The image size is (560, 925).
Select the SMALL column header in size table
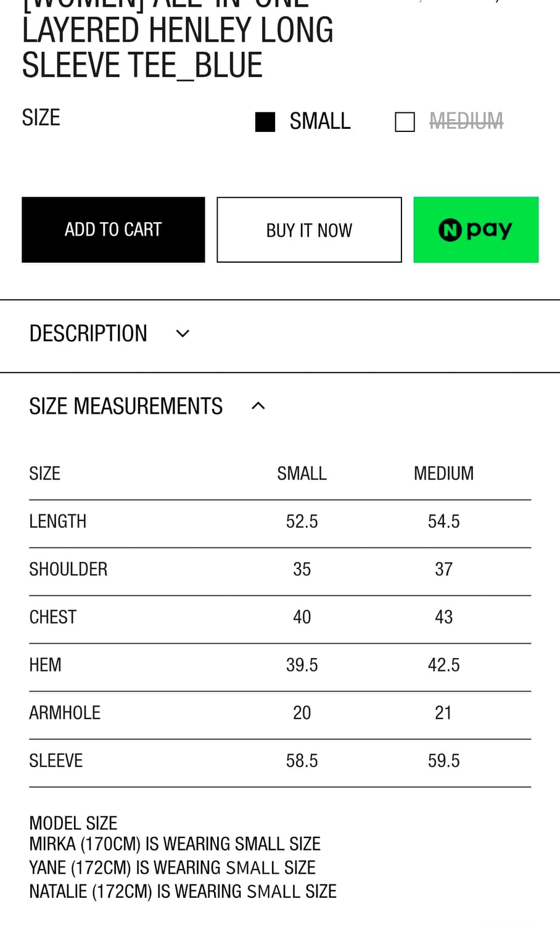coord(302,474)
